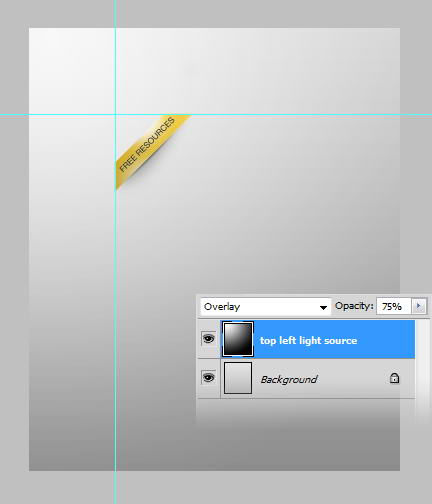Select the Background layer name
432x504 pixels.
pyautogui.click(x=289, y=380)
